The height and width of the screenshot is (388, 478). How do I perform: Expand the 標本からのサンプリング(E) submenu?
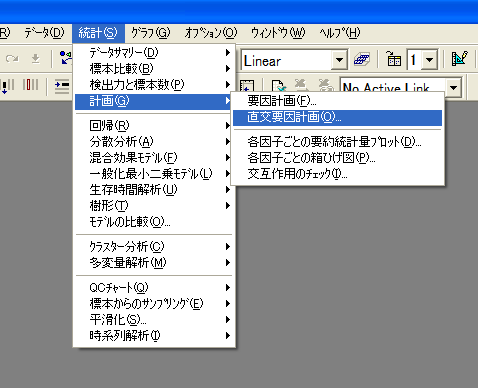coord(154,303)
